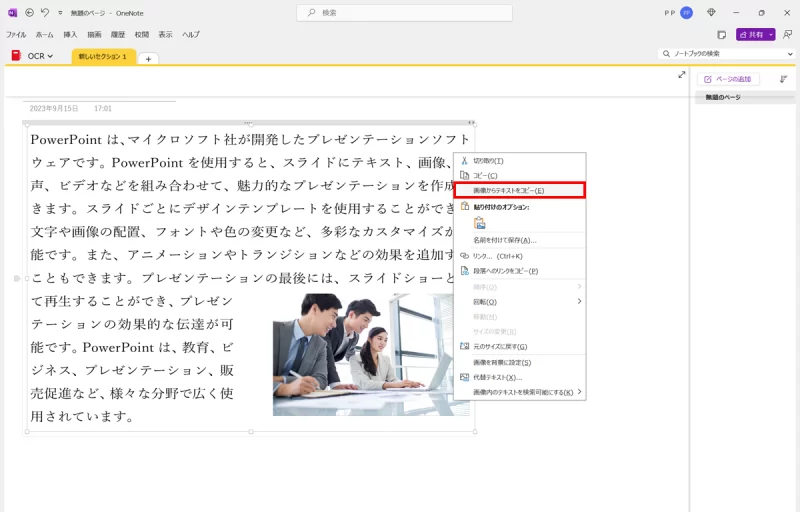
Task: Open the ヘルプ ribbon tab
Action: click(x=191, y=35)
